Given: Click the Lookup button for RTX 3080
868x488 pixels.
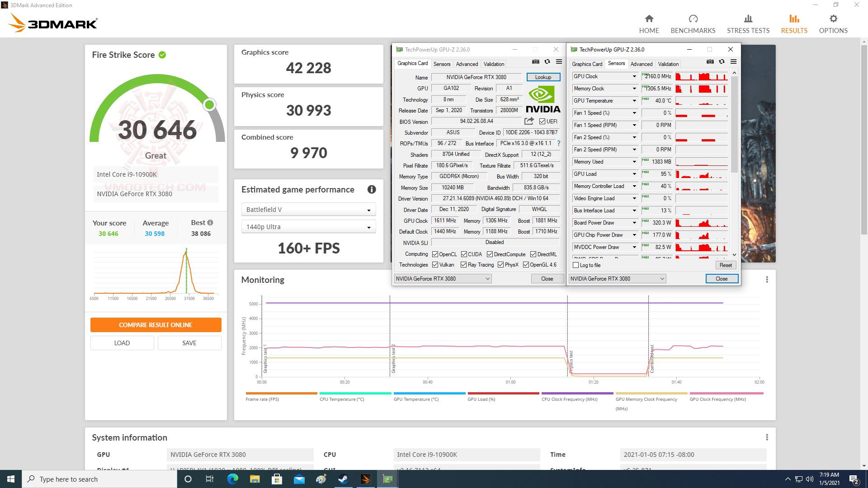Looking at the screenshot, I should coord(543,77).
